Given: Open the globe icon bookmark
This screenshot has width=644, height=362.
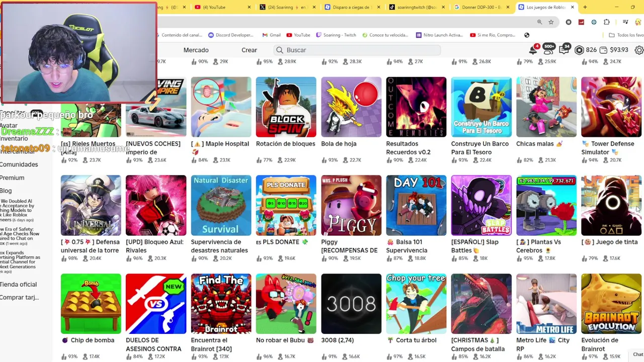Looking at the screenshot, I should tap(527, 35).
